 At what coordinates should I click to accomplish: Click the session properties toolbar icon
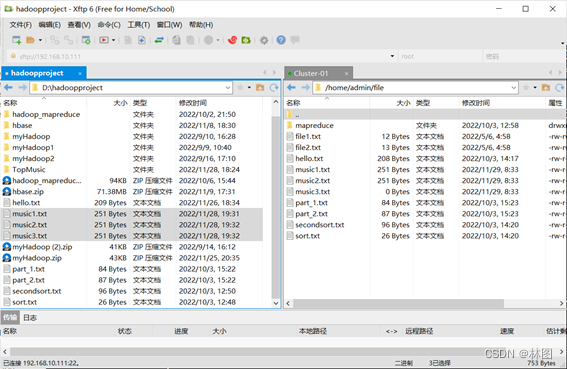point(86,40)
